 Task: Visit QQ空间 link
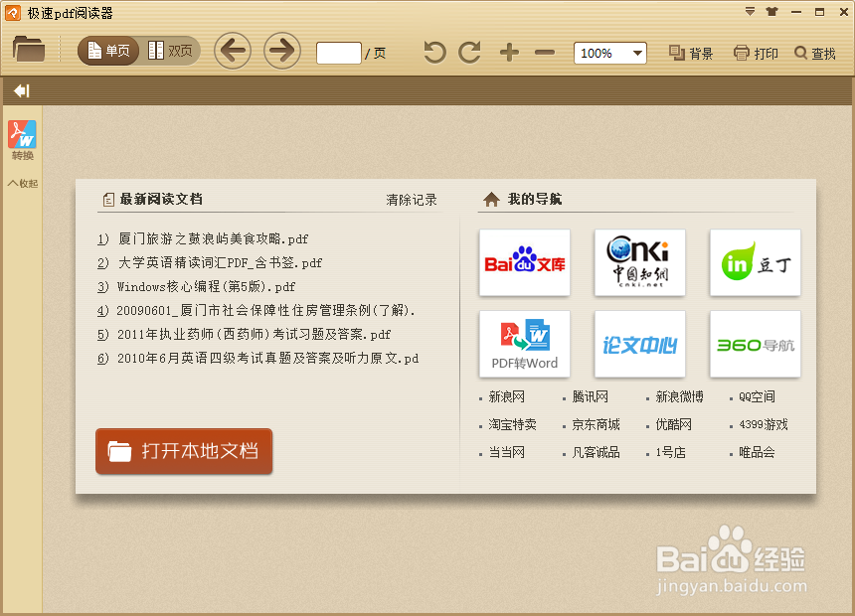coord(757,396)
